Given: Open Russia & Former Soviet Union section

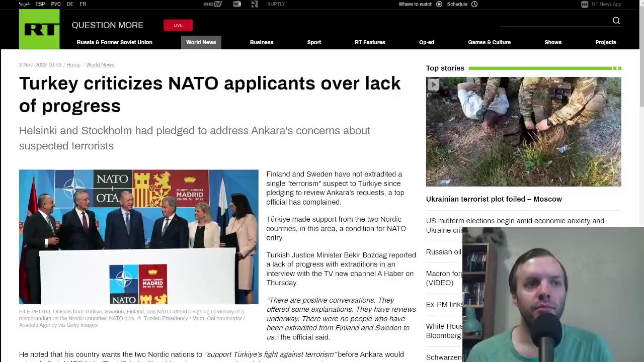Looking at the screenshot, I should 115,42.
